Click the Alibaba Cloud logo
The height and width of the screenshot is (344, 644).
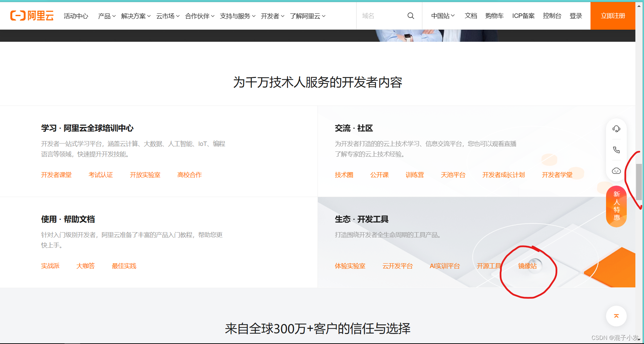32,16
